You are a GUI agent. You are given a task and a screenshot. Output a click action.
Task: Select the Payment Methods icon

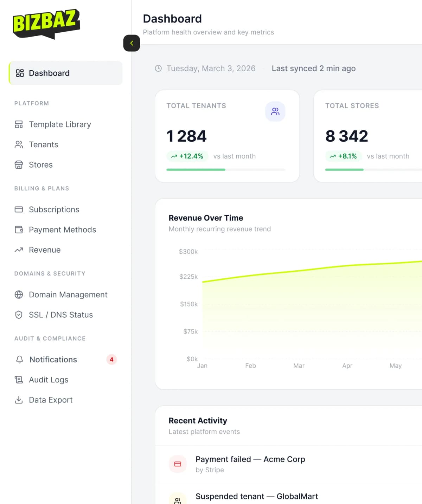(x=19, y=230)
